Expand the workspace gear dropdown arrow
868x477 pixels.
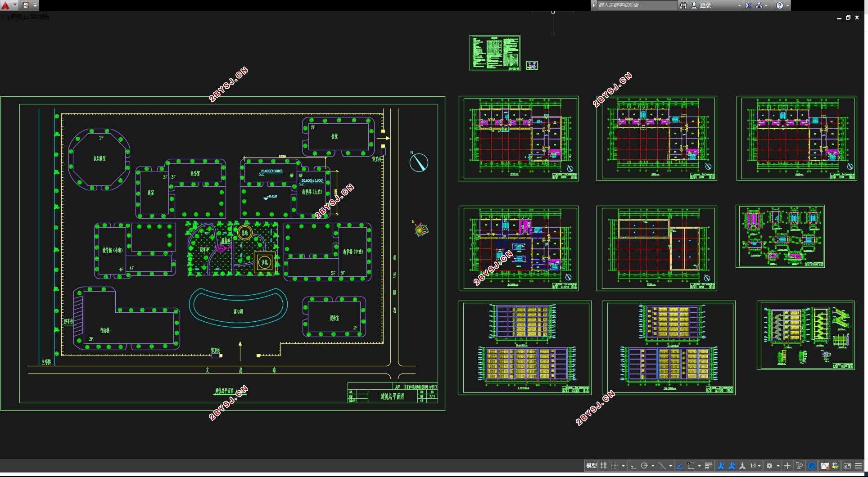click(778, 466)
